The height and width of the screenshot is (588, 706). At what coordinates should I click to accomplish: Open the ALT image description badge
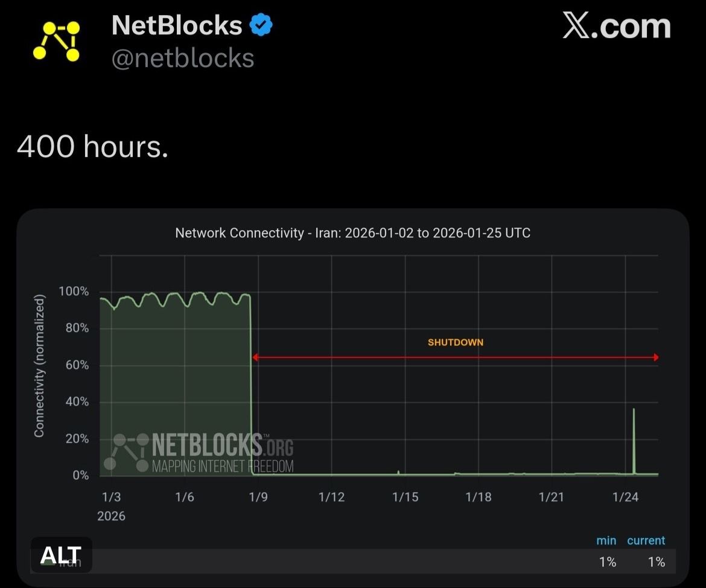(x=60, y=555)
